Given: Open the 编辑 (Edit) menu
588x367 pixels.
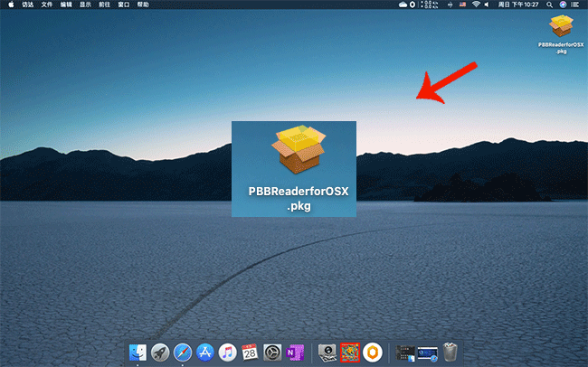Looking at the screenshot, I should coord(66,5).
